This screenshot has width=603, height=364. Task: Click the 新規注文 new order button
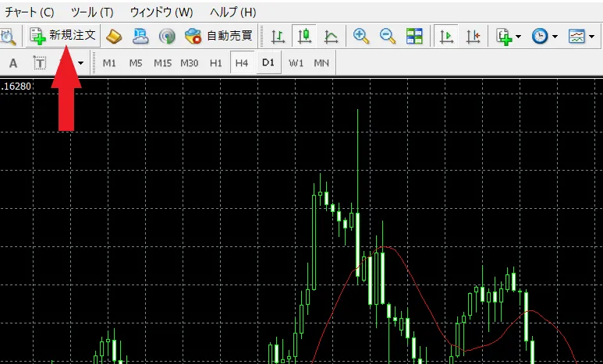(63, 36)
